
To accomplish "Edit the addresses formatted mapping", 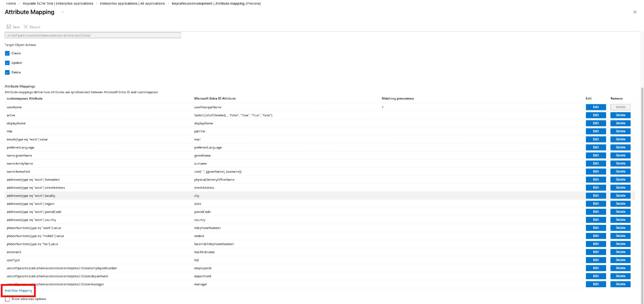I will [596, 180].
